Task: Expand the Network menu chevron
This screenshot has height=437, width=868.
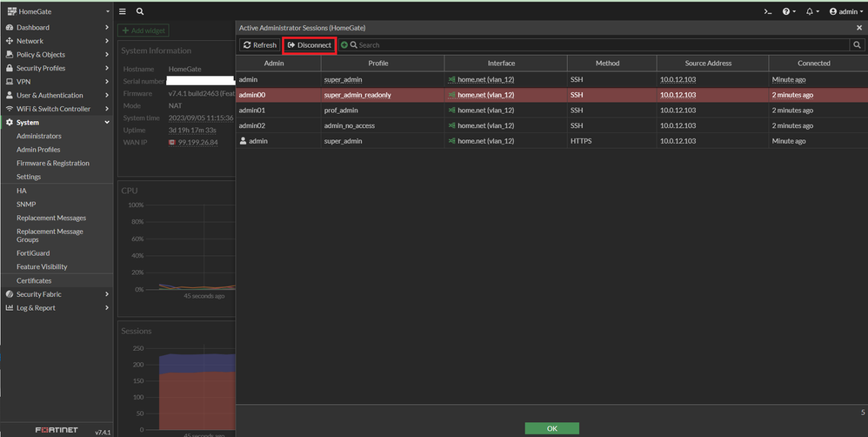Action: [x=107, y=41]
